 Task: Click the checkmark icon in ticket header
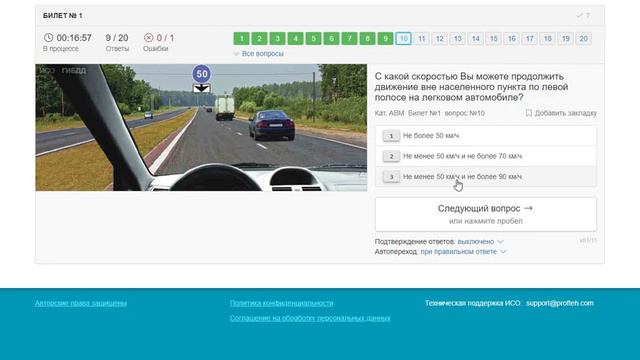pos(579,16)
